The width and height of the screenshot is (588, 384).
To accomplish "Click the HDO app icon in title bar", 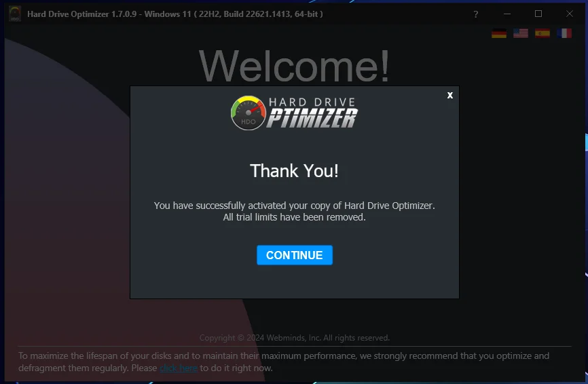I will (x=15, y=14).
